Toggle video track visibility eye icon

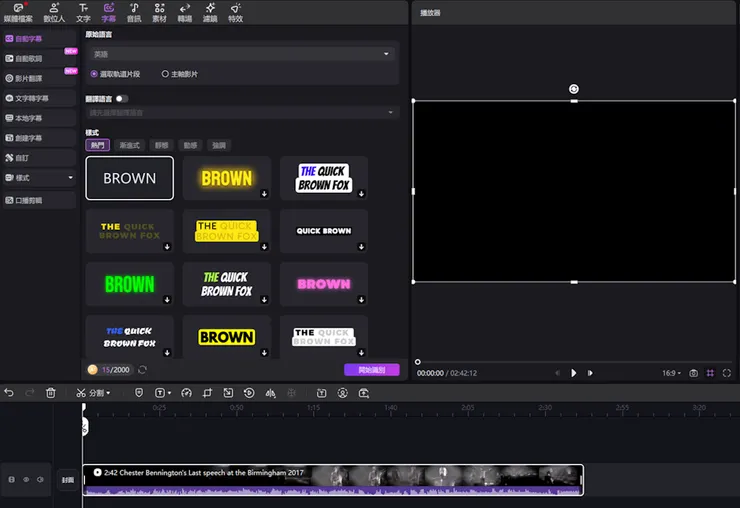[26, 480]
